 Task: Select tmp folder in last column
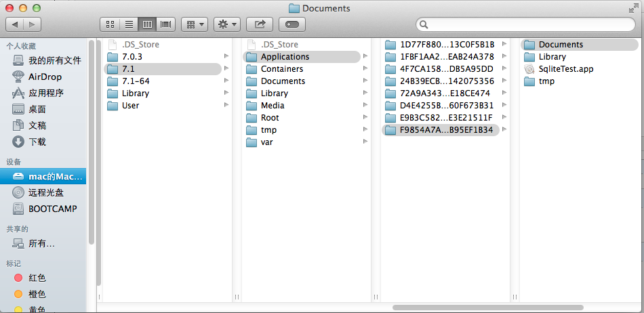580,81
